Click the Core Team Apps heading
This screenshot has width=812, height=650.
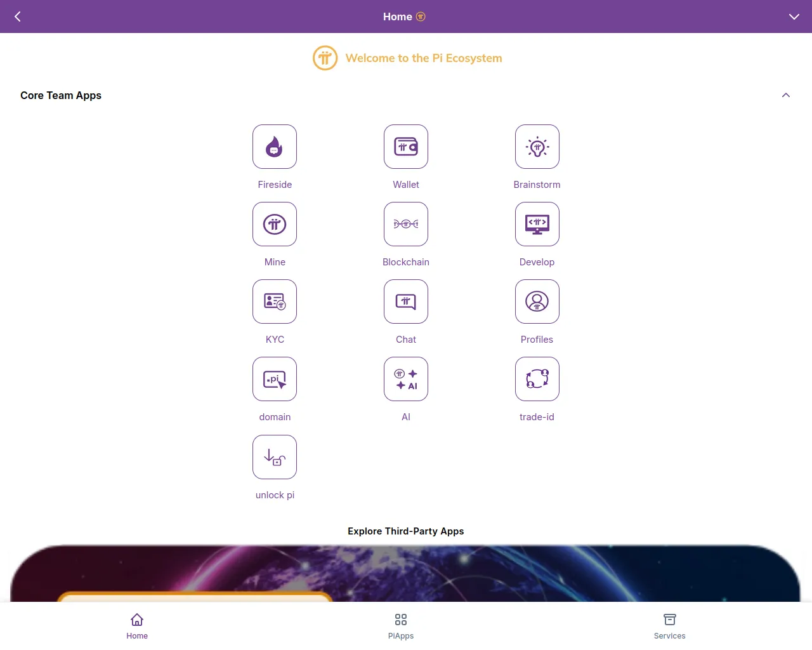click(61, 95)
